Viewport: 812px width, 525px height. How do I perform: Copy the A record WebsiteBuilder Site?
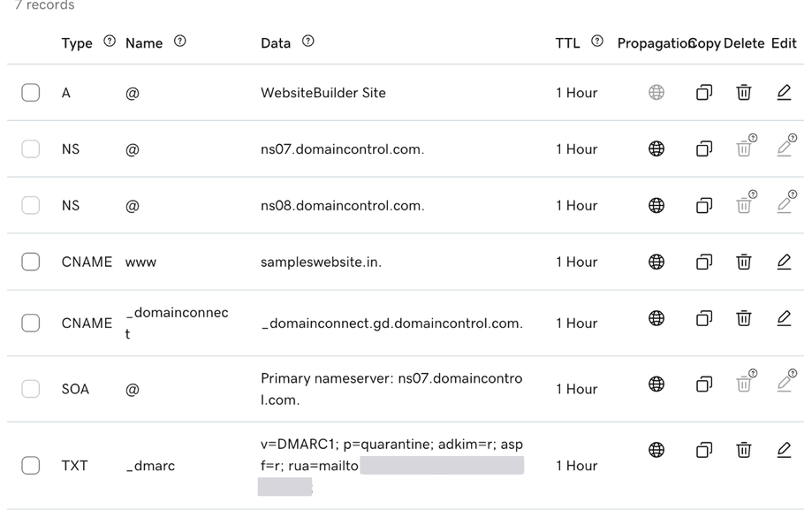(704, 92)
